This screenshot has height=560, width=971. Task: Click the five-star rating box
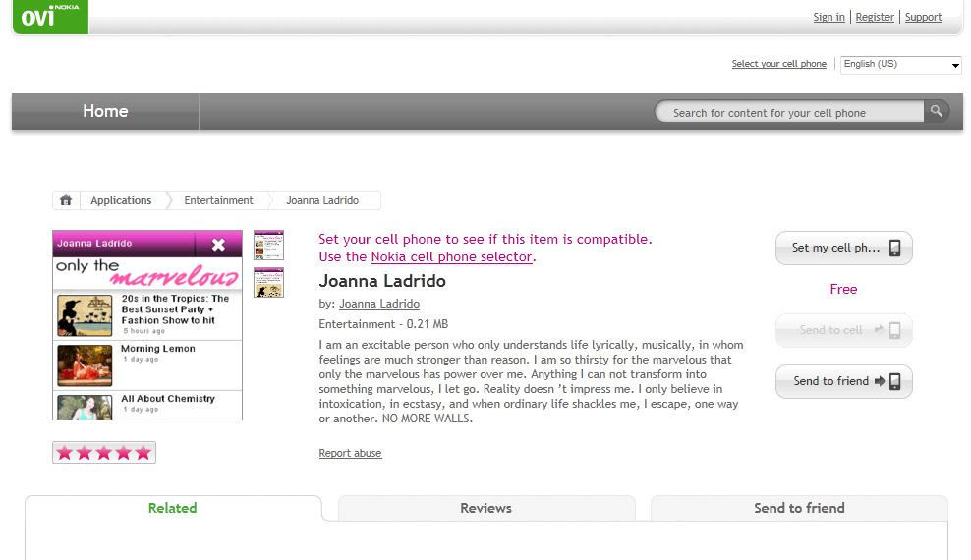(104, 452)
